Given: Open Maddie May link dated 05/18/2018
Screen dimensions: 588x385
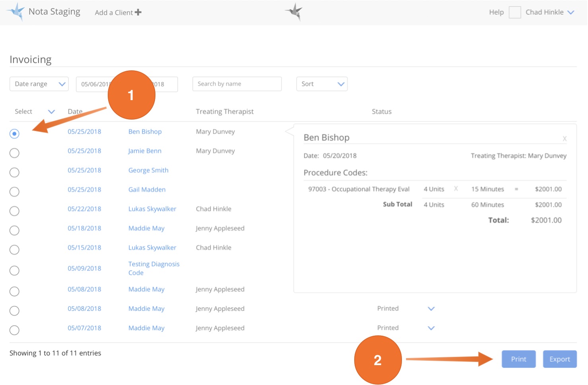Looking at the screenshot, I should tap(146, 228).
